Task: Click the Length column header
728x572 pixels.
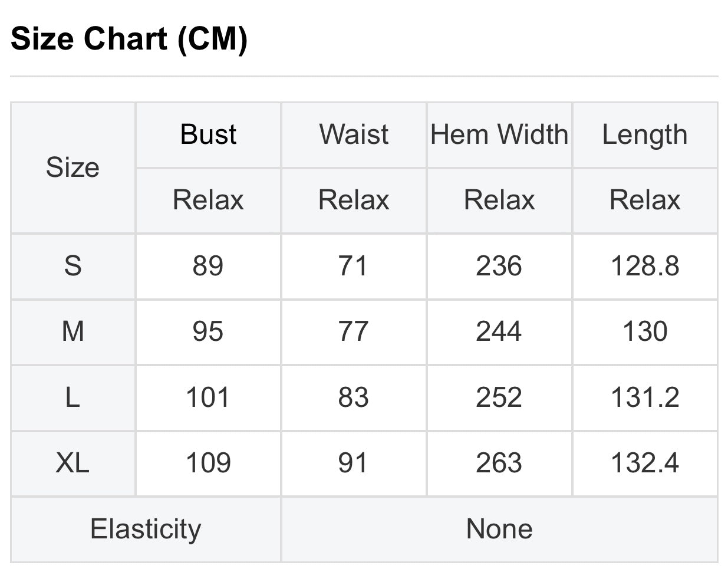Action: pyautogui.click(x=645, y=136)
